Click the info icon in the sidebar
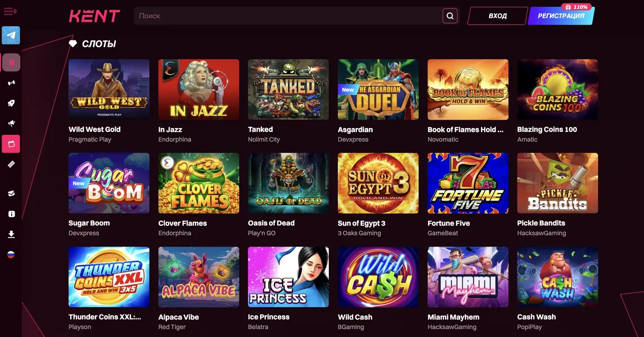Viewport: 644px width, 337px height. (x=11, y=213)
